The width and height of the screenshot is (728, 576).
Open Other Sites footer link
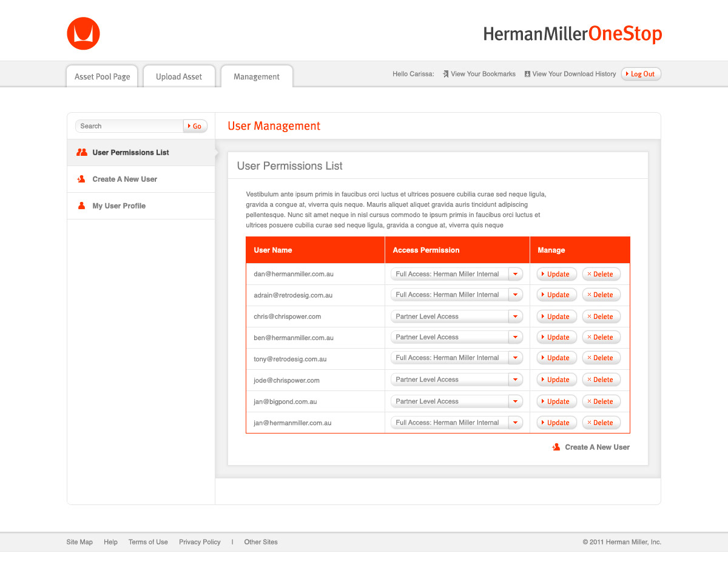point(261,542)
